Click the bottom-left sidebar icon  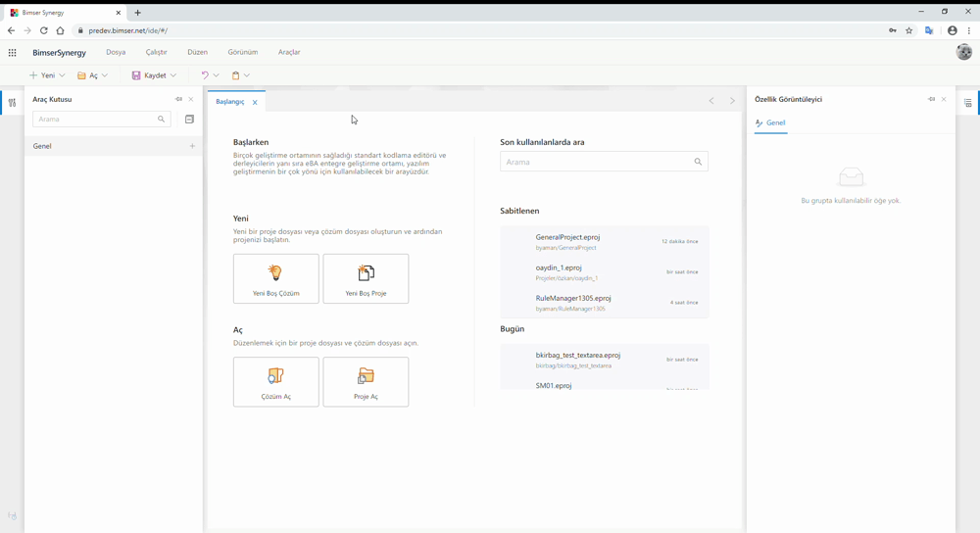(12, 515)
